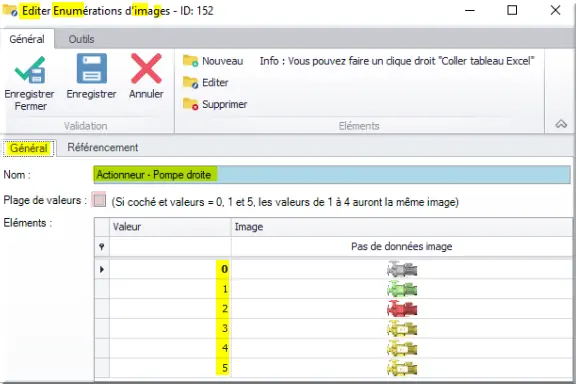Switch to the Outils ribbon tab
Image resolution: width=576 pixels, height=384 pixels.
click(x=81, y=39)
